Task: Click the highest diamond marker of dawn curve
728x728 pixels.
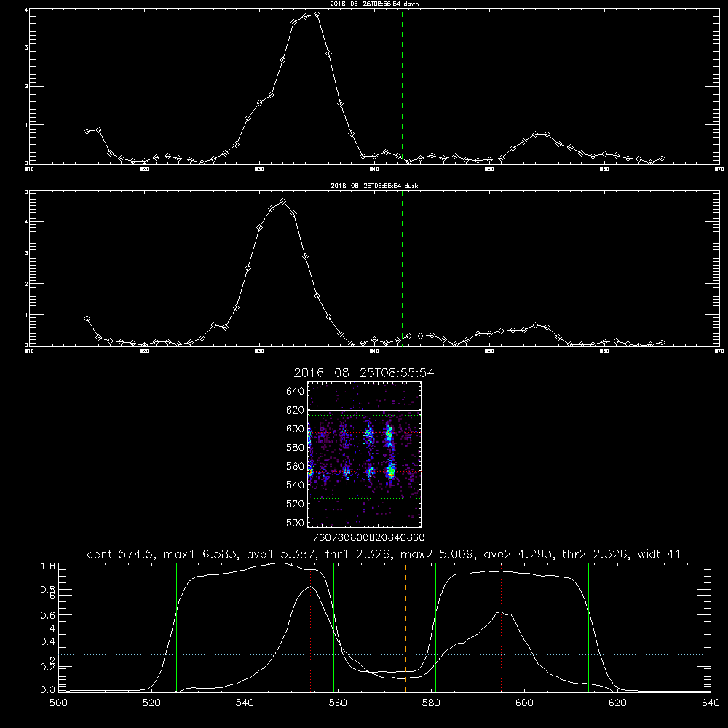Action: [317, 15]
